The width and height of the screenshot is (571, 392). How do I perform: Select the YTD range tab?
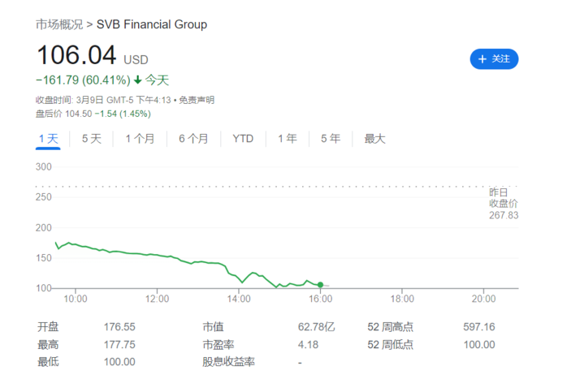[x=243, y=139]
